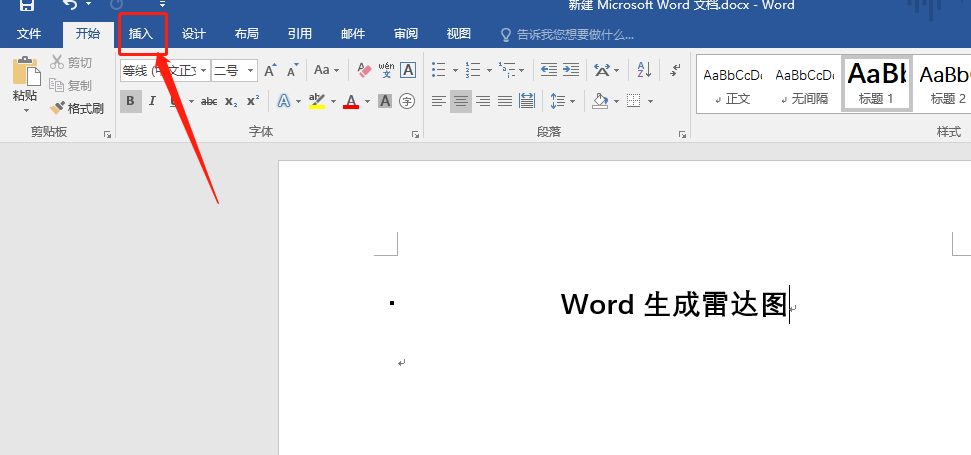Click the Line and Paragraph Spacing icon

(x=558, y=101)
